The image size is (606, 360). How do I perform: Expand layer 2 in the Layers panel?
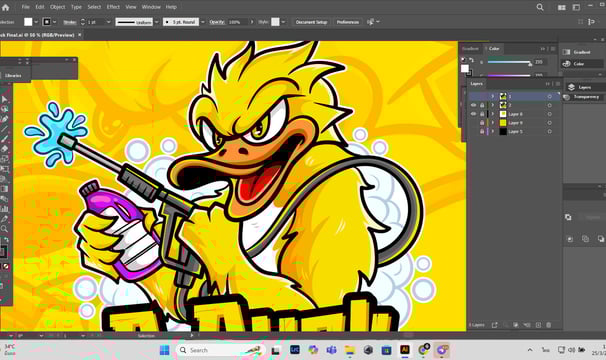click(493, 105)
